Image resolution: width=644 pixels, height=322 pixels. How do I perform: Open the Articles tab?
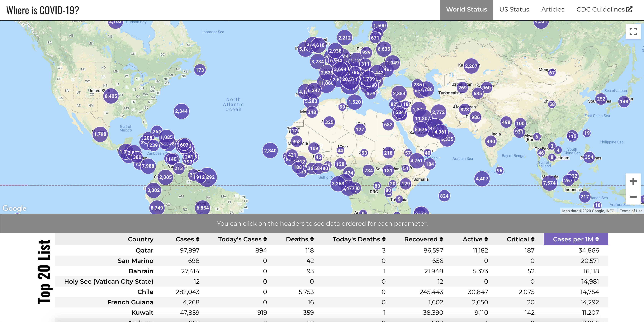[552, 10]
